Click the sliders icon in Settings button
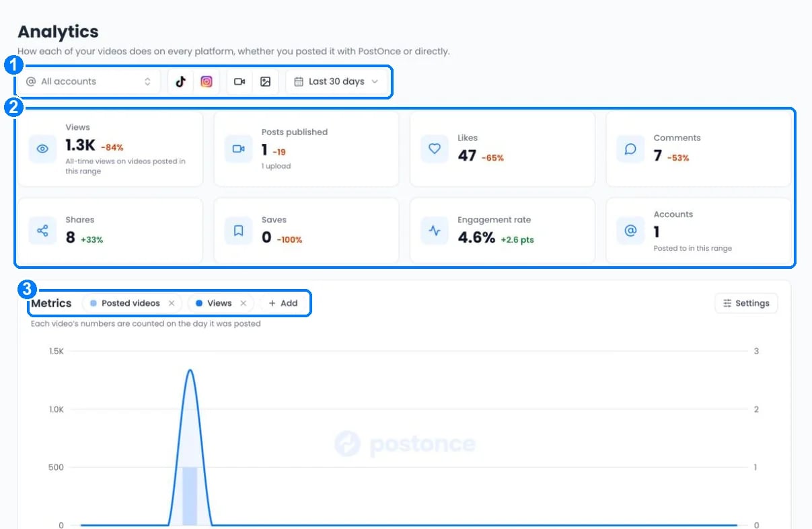812x529 pixels. pos(727,303)
